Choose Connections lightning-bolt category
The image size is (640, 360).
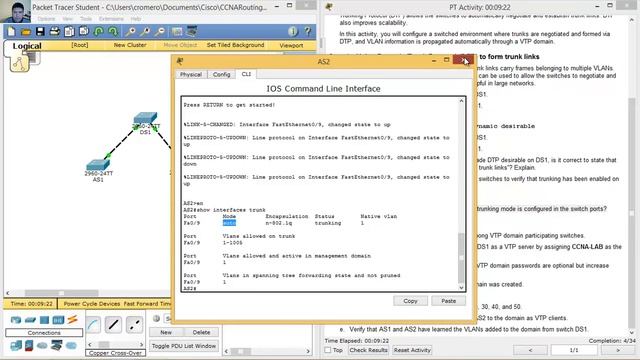pos(72,320)
